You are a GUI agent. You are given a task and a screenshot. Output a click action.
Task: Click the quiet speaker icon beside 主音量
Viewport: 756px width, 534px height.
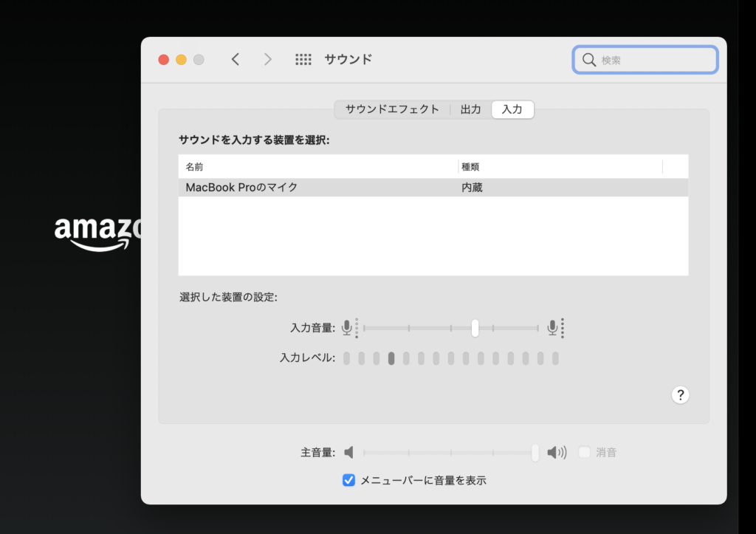[349, 452]
